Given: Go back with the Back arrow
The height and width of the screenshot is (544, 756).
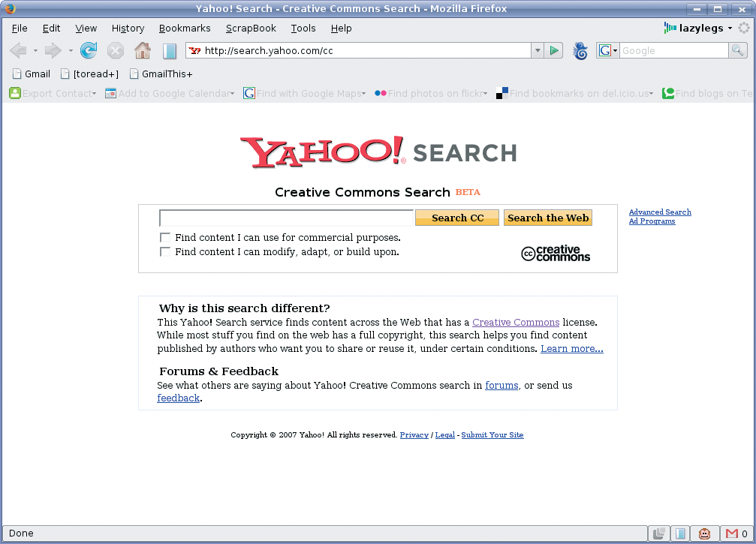Looking at the screenshot, I should point(18,50).
